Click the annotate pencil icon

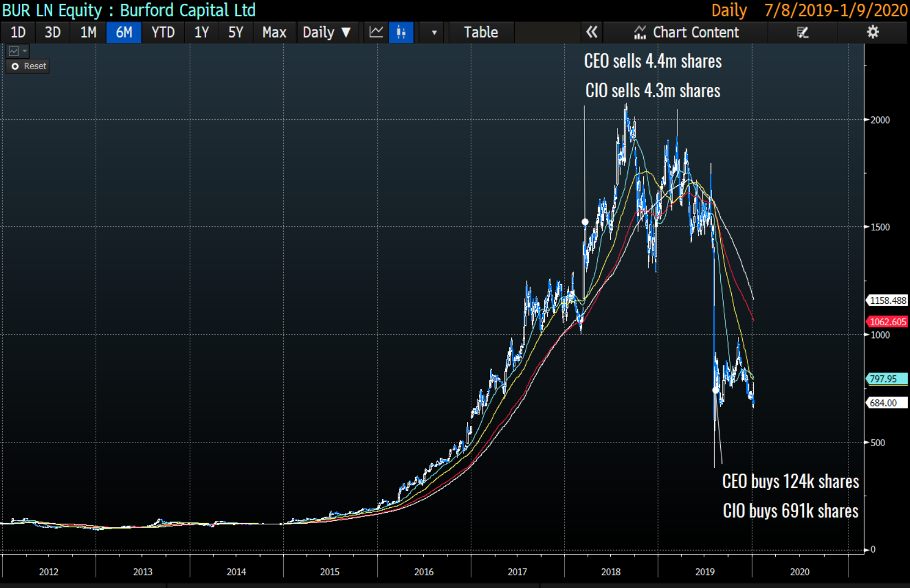(803, 32)
